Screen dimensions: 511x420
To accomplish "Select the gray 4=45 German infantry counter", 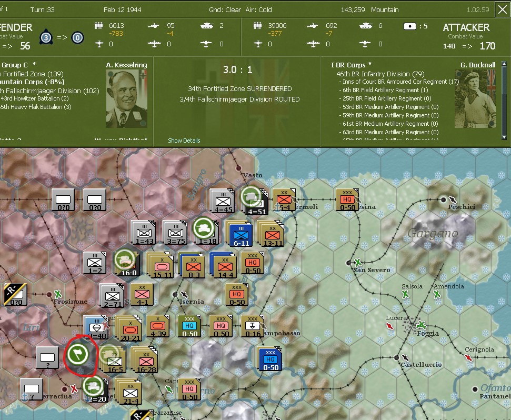I will tap(223, 201).
